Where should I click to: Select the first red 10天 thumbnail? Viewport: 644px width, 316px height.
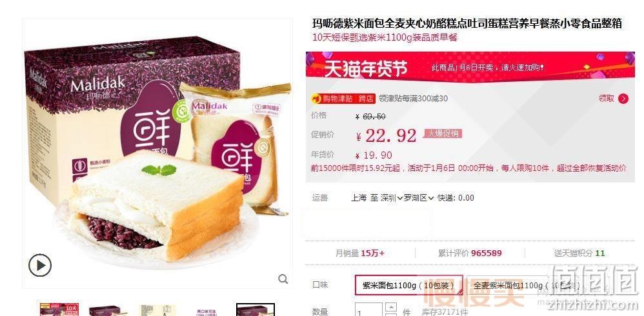pos(59,310)
